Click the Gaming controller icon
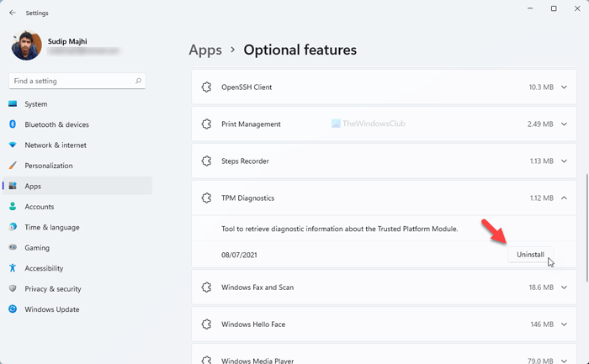This screenshot has height=364, width=589. coord(13,247)
